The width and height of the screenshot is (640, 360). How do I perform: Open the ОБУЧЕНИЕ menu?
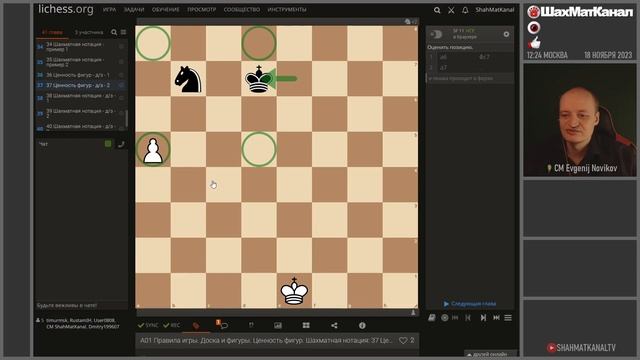pyautogui.click(x=165, y=9)
